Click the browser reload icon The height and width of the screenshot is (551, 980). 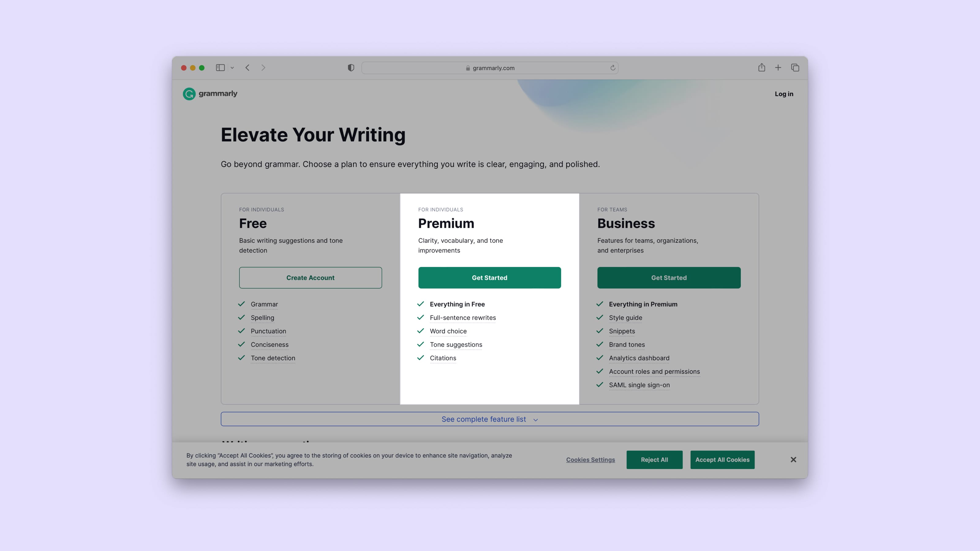click(x=612, y=68)
